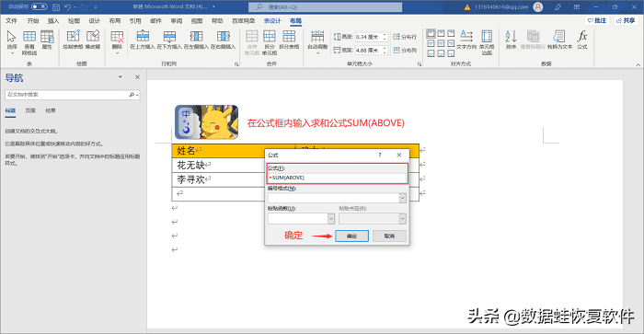The width and height of the screenshot is (644, 334).
Task: Open the 文件 (File) menu tab
Action: (11, 20)
